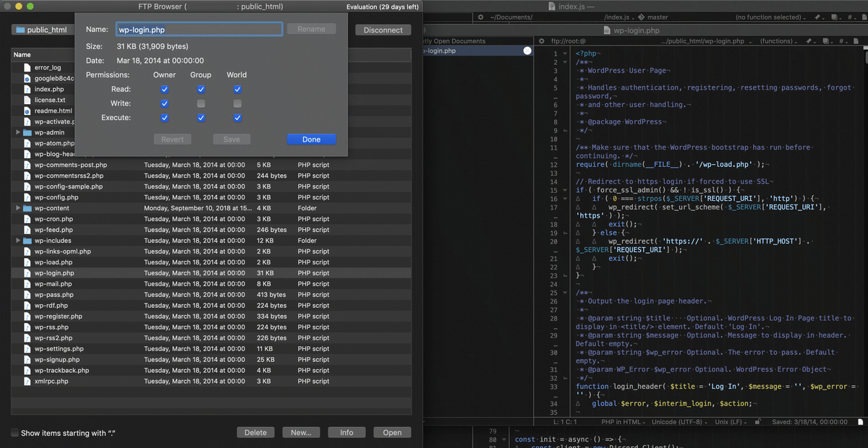
Task: Click the document info icon at toolbar's right end
Action: [x=857, y=41]
